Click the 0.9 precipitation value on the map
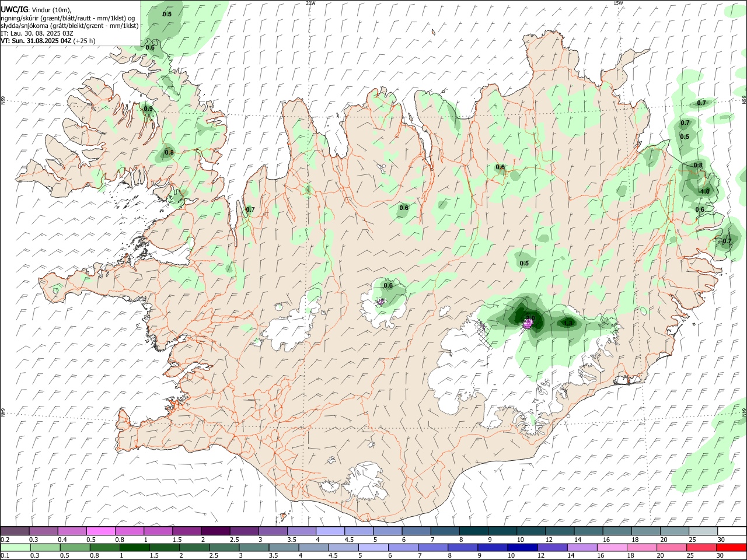Viewport: 747px width, 560px height. pyautogui.click(x=148, y=108)
